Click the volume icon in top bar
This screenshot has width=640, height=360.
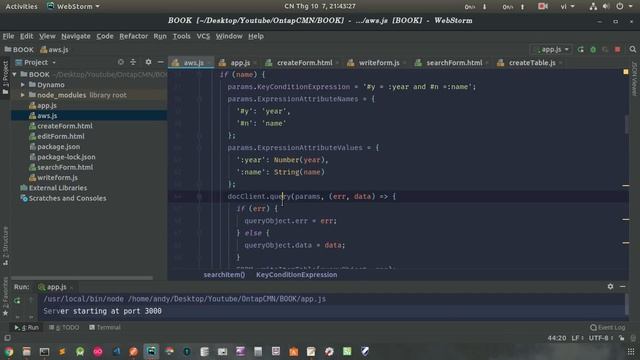606,7
